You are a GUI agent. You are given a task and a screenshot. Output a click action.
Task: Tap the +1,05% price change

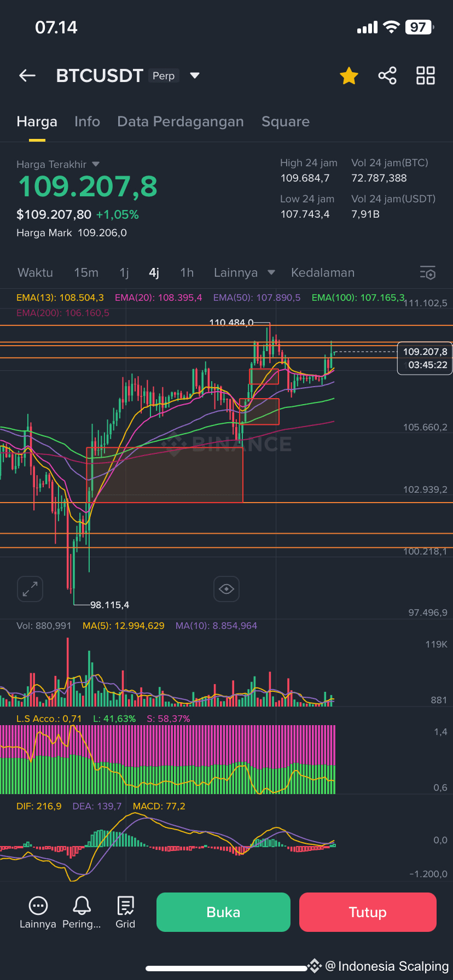coord(117,214)
